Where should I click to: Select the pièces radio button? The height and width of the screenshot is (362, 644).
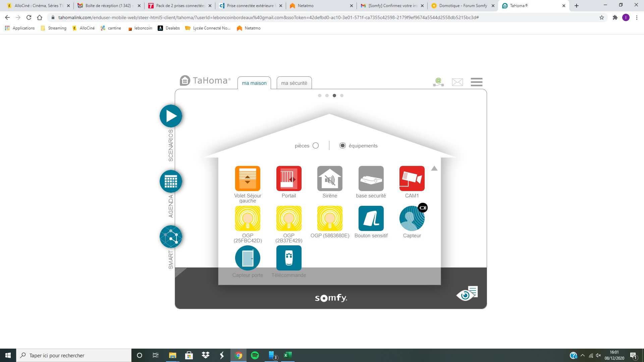tap(316, 145)
